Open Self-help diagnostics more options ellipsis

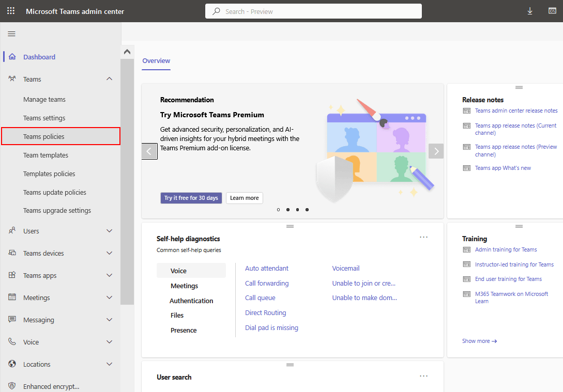coord(424,237)
